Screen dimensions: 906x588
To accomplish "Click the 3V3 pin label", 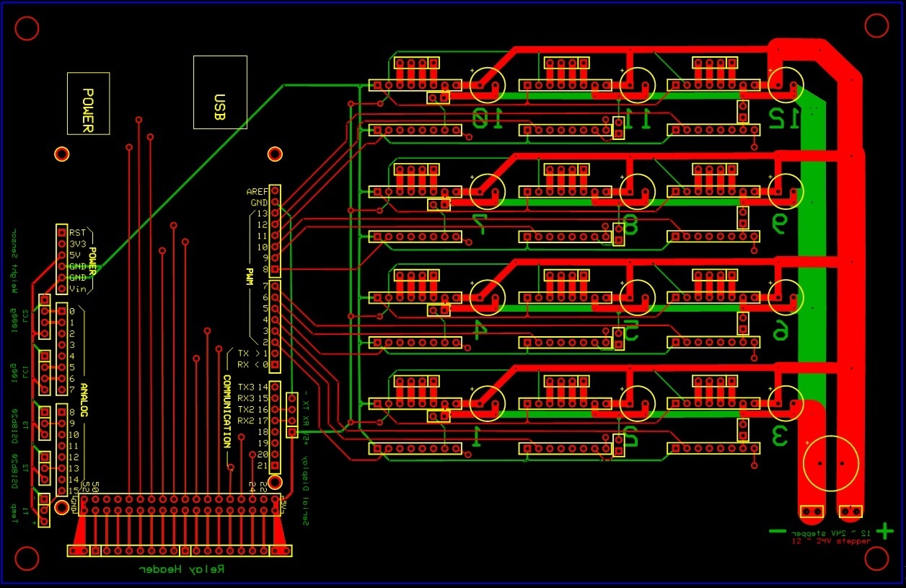I will point(77,244).
